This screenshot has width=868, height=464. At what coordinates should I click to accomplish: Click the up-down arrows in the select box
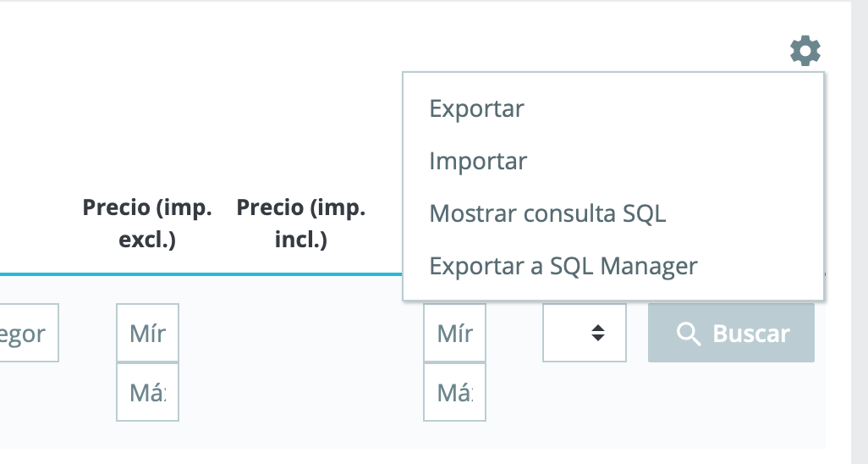click(x=598, y=333)
